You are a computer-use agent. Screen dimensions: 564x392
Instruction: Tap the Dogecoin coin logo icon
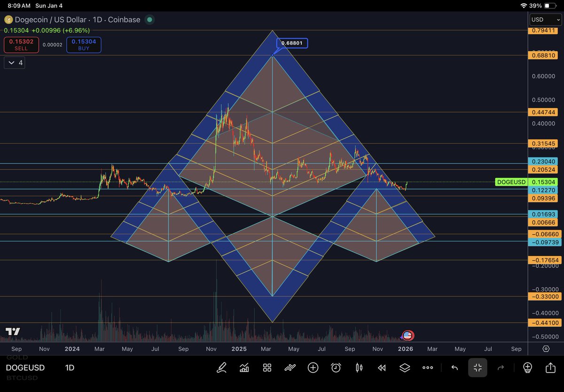[8, 20]
